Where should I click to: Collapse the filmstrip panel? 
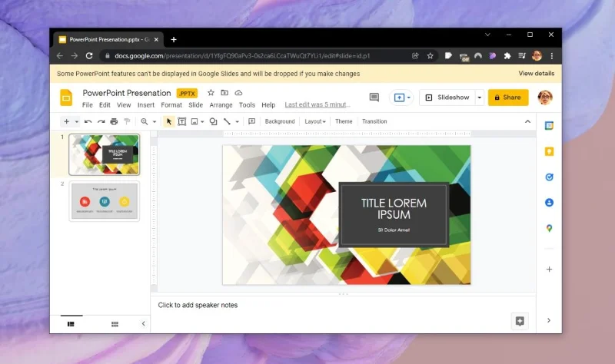pyautogui.click(x=143, y=323)
